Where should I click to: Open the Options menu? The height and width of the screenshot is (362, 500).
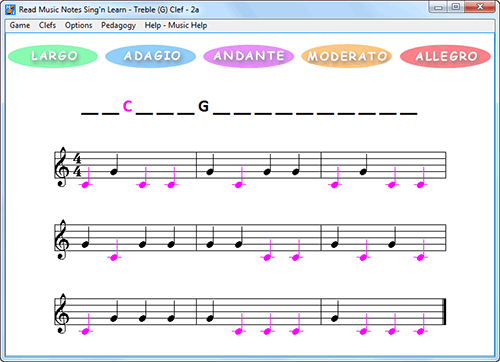point(78,25)
